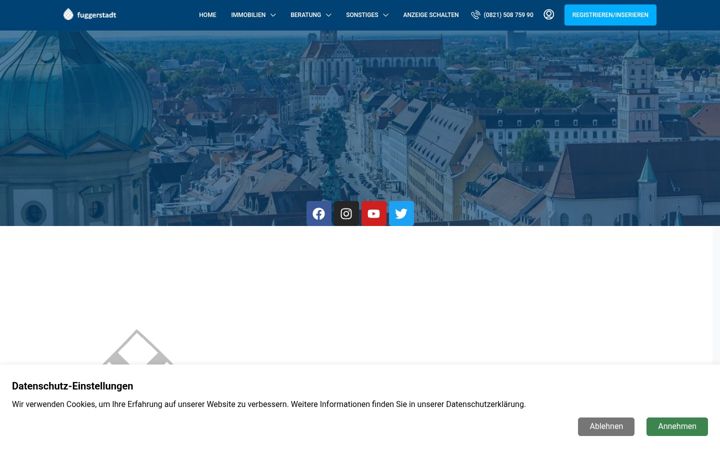Click the gray house placeholder image
The height and width of the screenshot is (450, 720).
pos(137,347)
